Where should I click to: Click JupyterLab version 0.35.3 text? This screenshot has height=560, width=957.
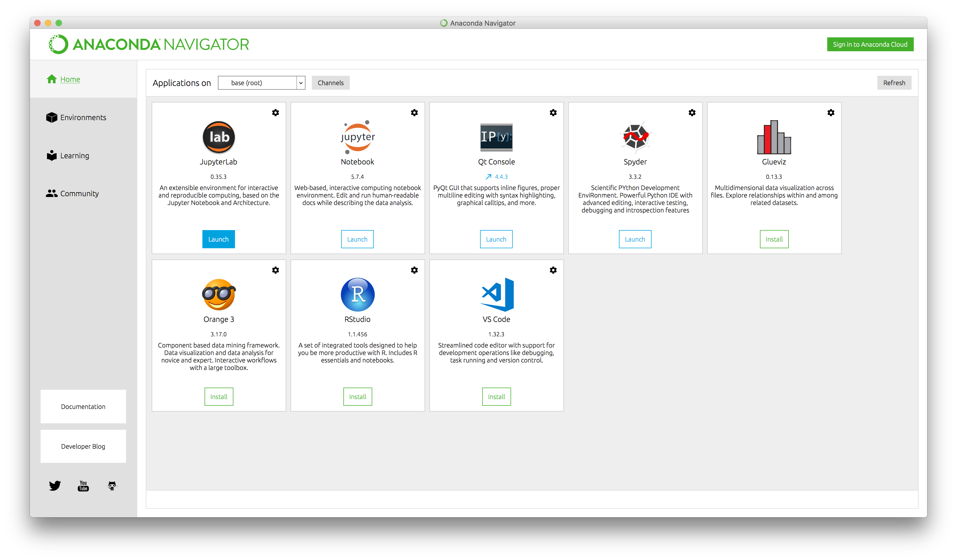[x=219, y=177]
